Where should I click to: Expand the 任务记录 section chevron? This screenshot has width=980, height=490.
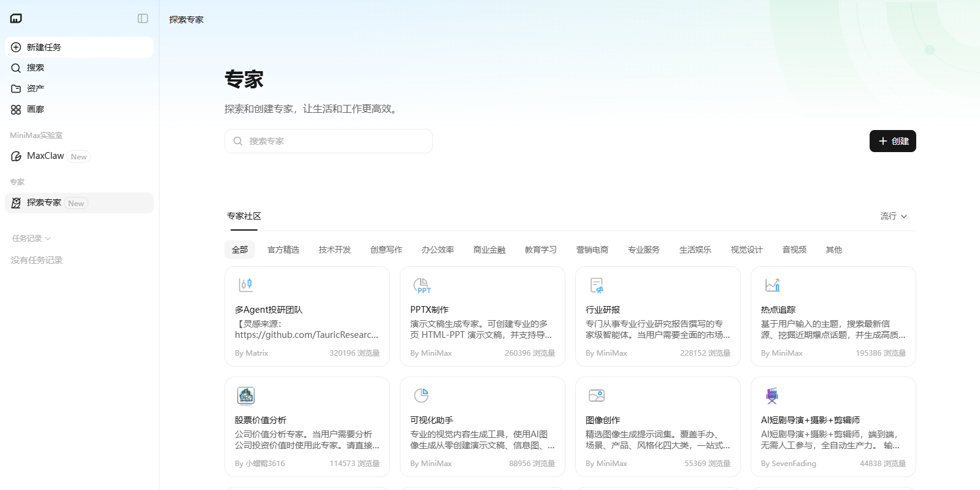click(x=48, y=239)
